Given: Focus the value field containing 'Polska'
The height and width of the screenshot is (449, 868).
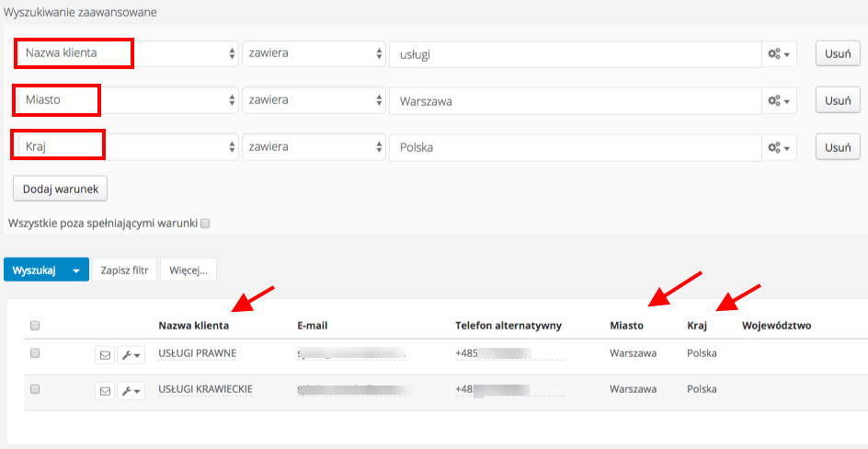Looking at the screenshot, I should click(576, 148).
